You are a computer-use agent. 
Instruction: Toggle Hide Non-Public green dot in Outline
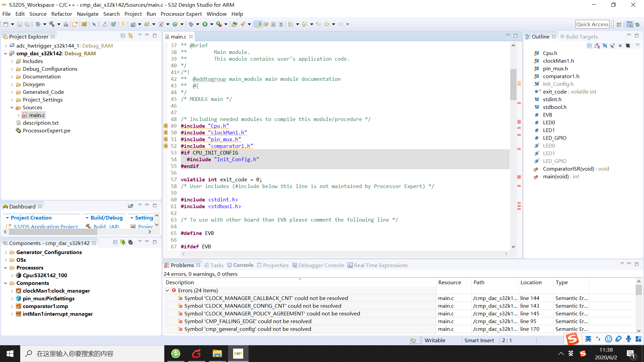coord(620,46)
